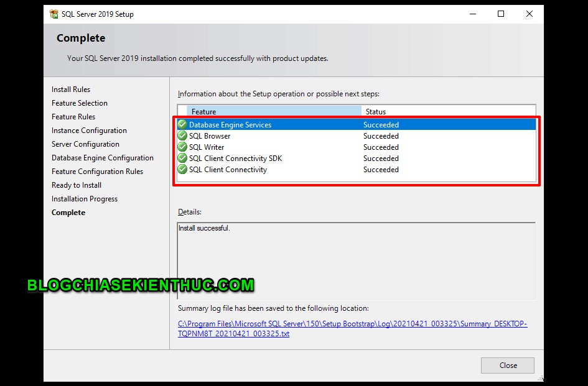Click green check icon beside SQL Client Connectivity SDK
The image size is (588, 386).
click(182, 158)
